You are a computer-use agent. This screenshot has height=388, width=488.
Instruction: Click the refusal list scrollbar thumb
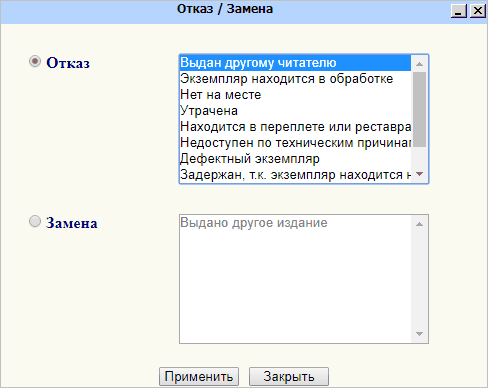[420, 109]
